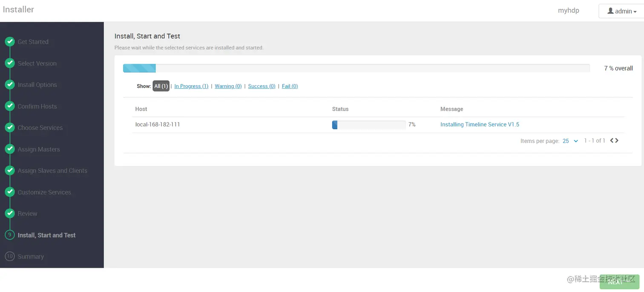Select the Review wizard step
Image resolution: width=644 pixels, height=292 pixels.
point(27,214)
